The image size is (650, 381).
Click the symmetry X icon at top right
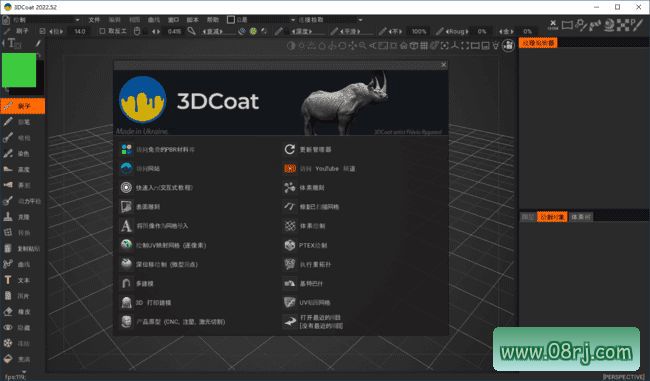(x=553, y=25)
